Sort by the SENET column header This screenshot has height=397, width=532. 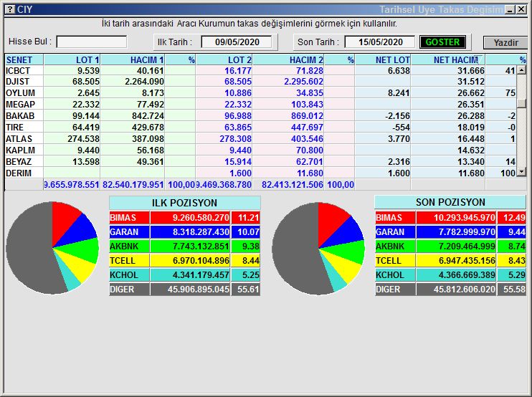tap(24, 59)
